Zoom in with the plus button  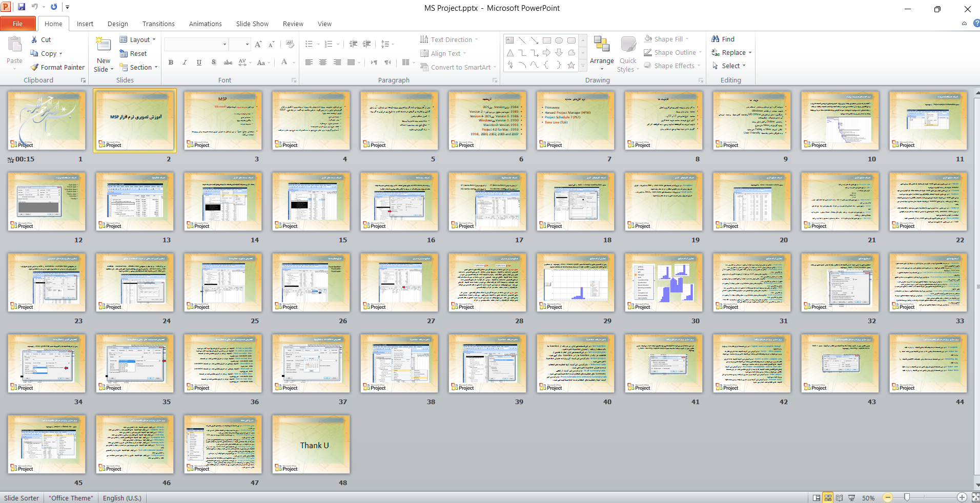tap(962, 497)
